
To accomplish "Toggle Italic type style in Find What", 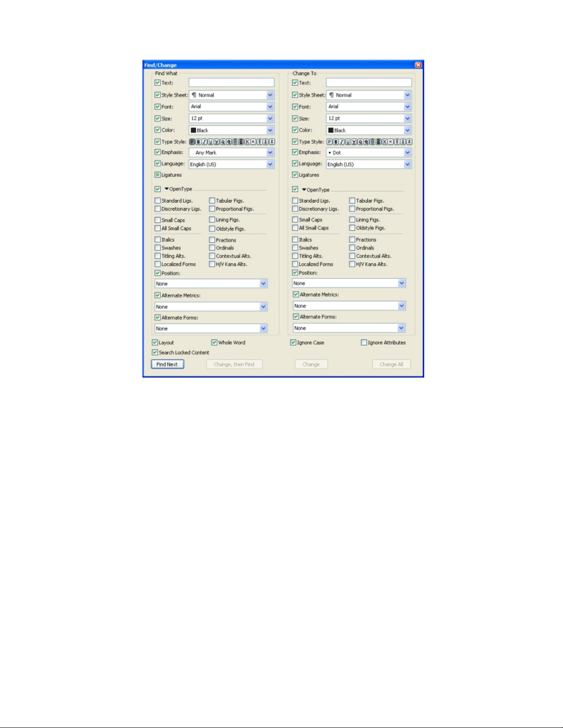I will pyautogui.click(x=205, y=142).
